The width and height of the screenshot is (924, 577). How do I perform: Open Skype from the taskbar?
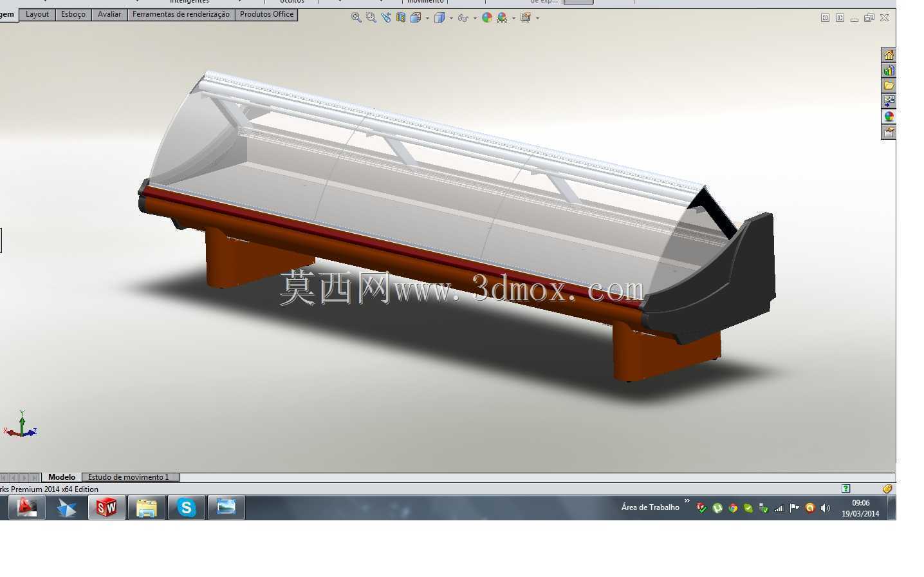[187, 507]
